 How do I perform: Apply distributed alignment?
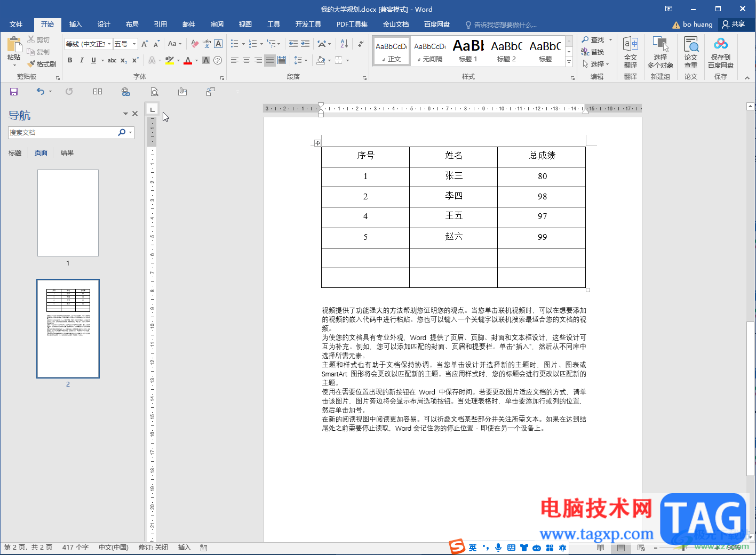click(282, 60)
